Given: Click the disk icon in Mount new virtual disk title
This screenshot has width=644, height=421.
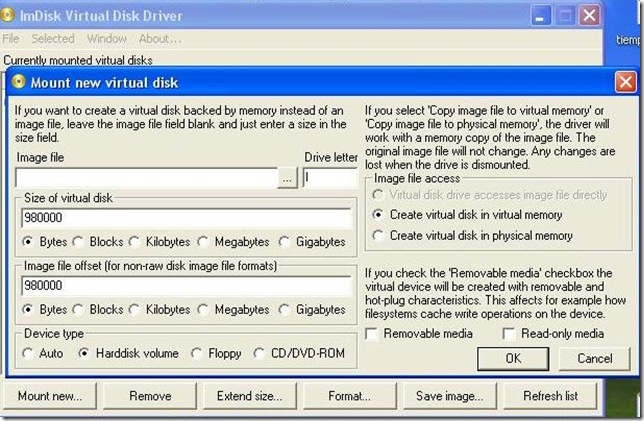Looking at the screenshot, I should (x=18, y=82).
